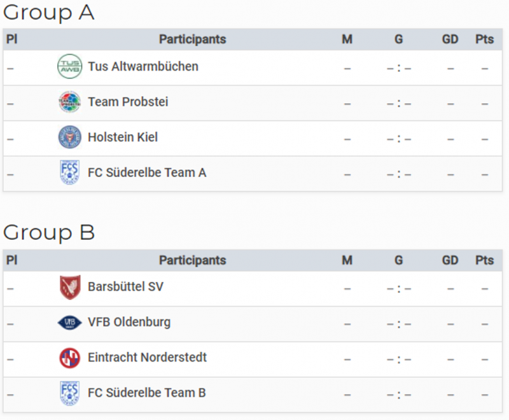
Task: Select the VFB Oldenburg team name
Action: click(129, 322)
